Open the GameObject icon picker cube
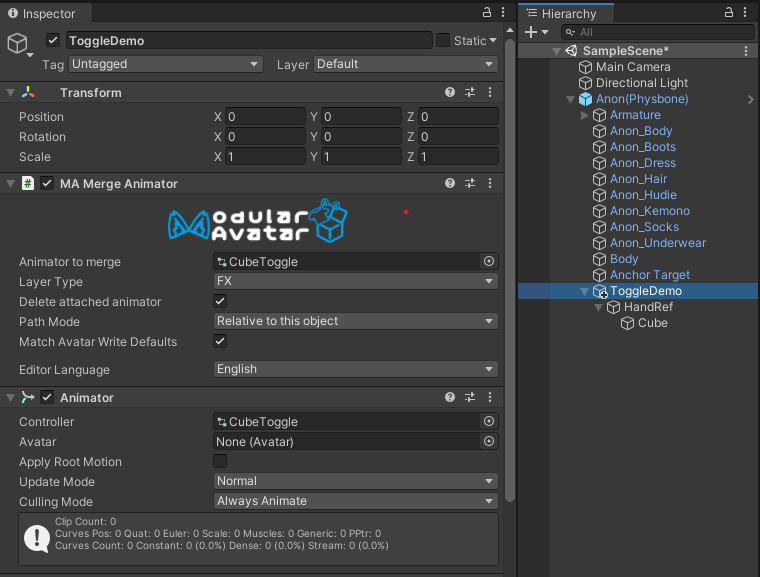760x577 pixels. (x=19, y=44)
